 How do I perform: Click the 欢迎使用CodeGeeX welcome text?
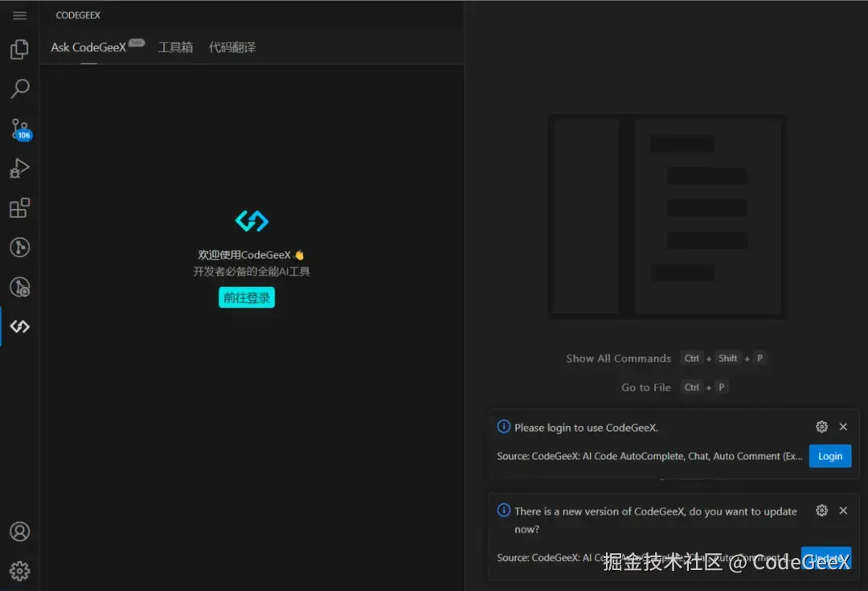[x=251, y=255]
